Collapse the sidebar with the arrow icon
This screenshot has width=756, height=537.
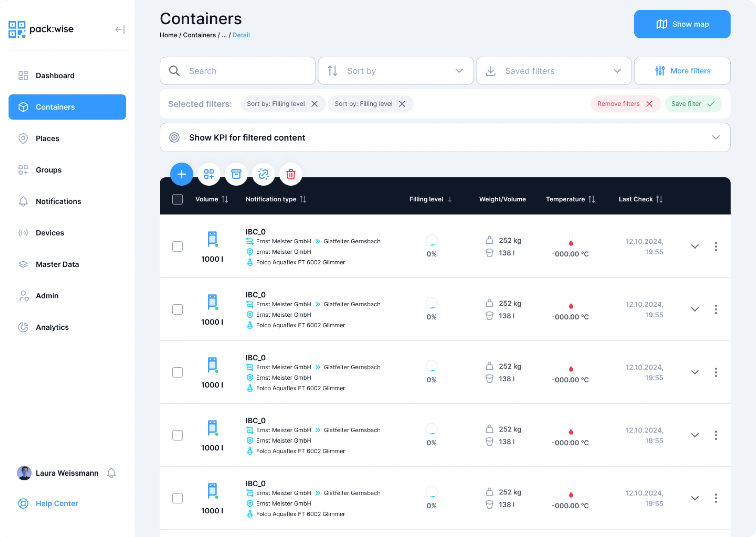click(120, 29)
